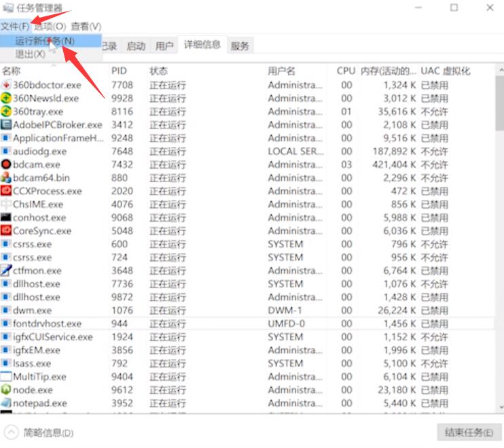Click the 结束任务(E) button
The image size is (504, 448).
tap(469, 432)
